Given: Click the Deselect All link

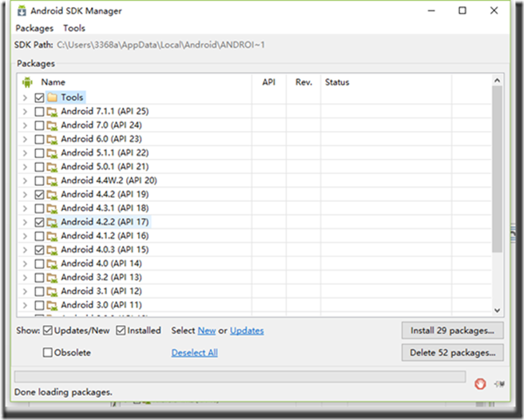Looking at the screenshot, I should [194, 353].
